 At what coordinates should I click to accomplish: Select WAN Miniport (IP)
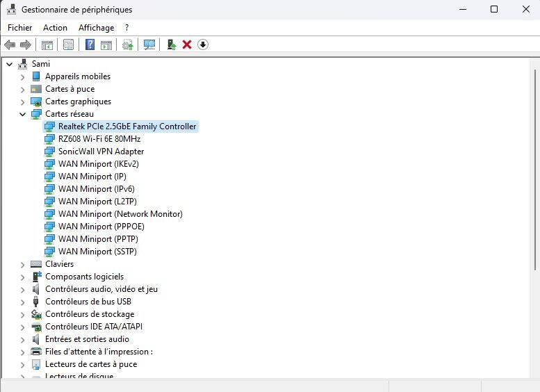pos(92,177)
